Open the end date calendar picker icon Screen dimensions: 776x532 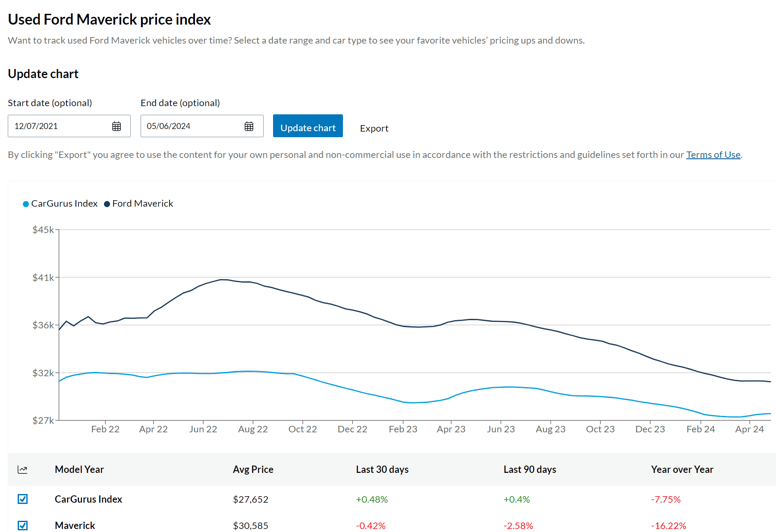(x=249, y=126)
